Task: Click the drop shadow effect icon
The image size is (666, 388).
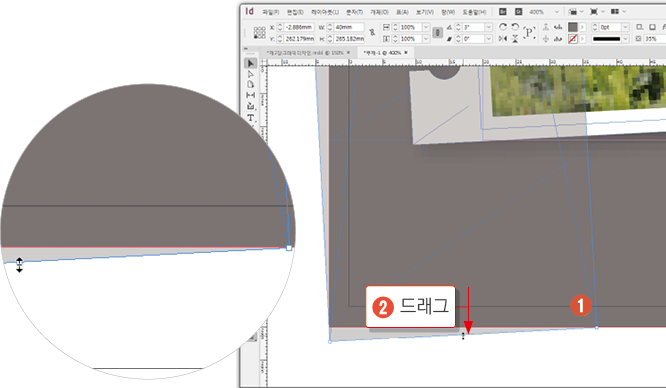Action: tap(640, 27)
